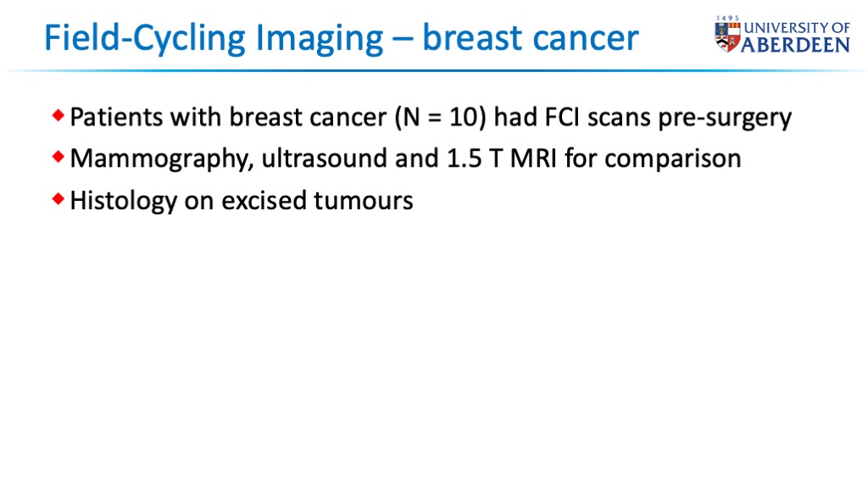This screenshot has height=488, width=868.
Task: Select the 1.5 T MRI text
Action: pos(501,158)
